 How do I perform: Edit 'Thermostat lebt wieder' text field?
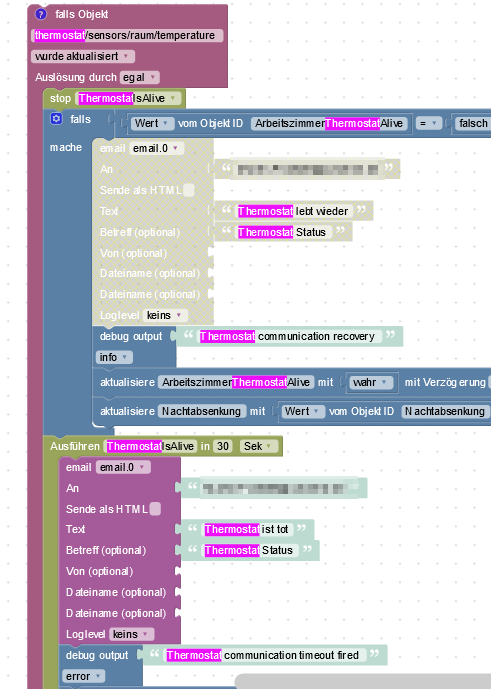pyautogui.click(x=293, y=211)
